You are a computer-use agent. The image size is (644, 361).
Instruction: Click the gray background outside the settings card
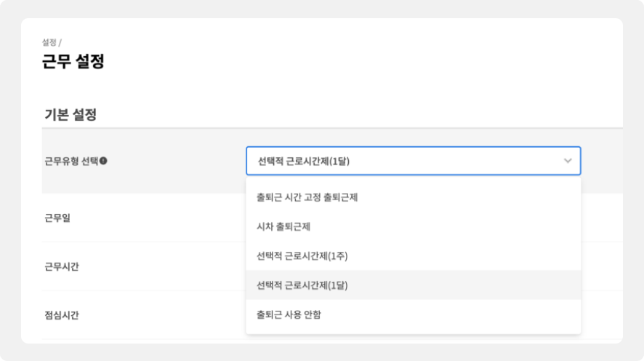10,182
